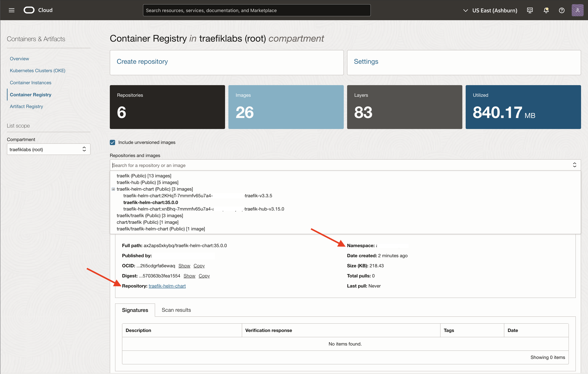
Task: Collapse the traefik-helm-chart tree node
Action: click(113, 189)
